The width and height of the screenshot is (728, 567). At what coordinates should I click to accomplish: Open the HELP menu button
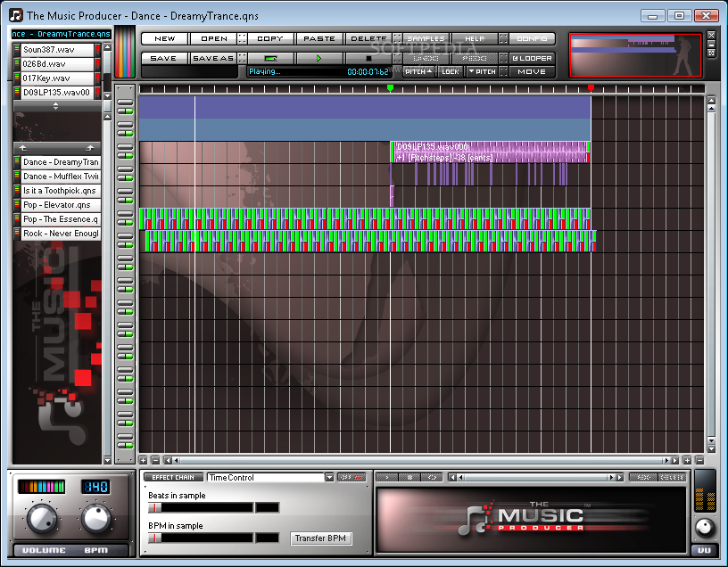point(475,38)
